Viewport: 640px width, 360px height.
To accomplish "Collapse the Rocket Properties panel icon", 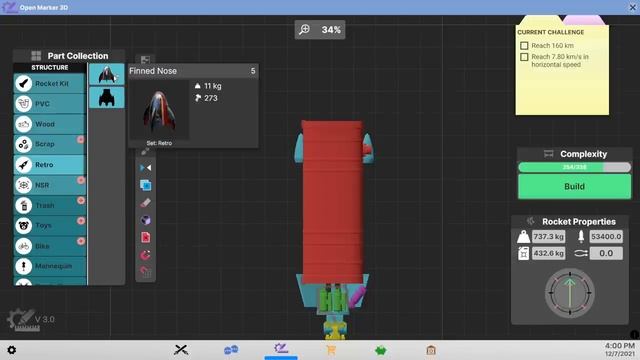I will (531, 221).
